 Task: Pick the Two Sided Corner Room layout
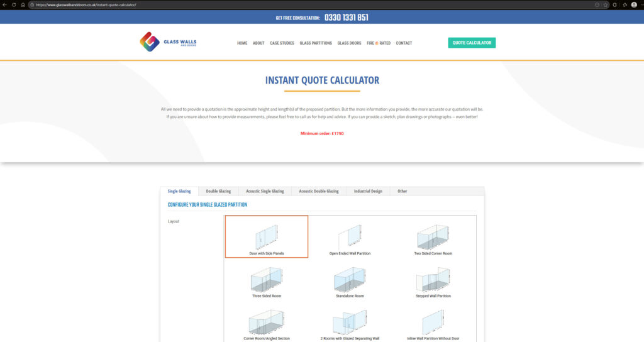[433, 239]
